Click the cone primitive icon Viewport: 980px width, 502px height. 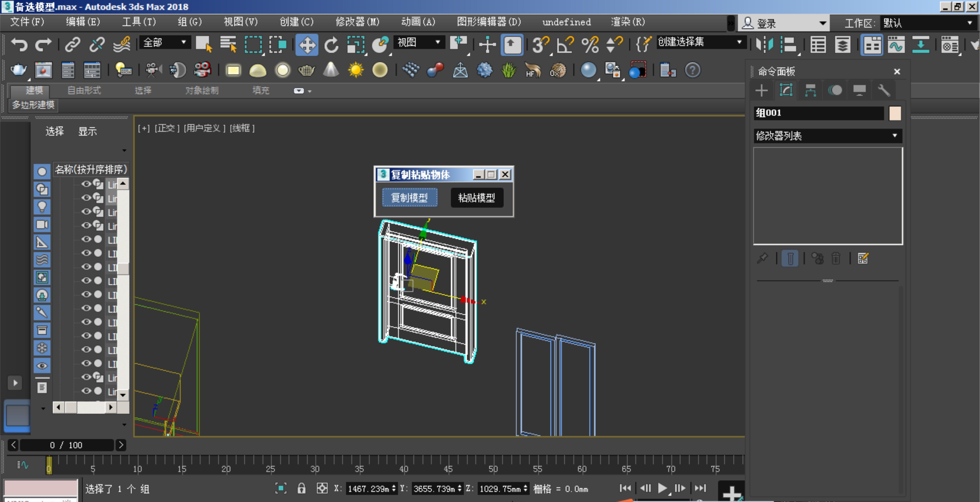[331, 70]
